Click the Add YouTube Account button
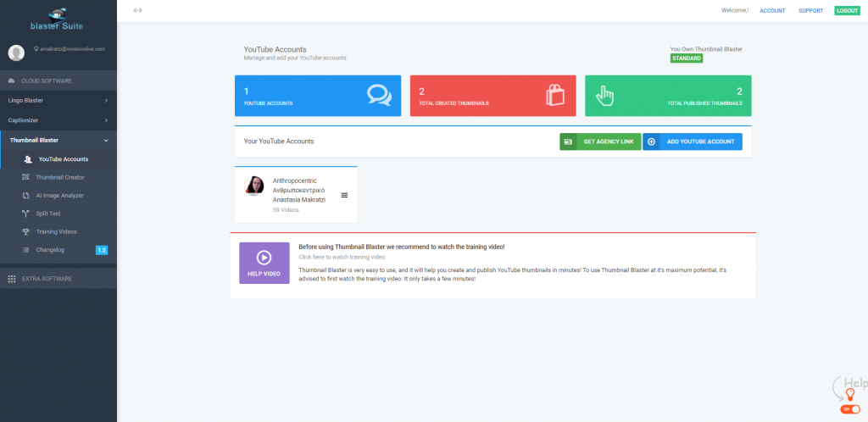Viewport: 868px width, 422px height. [692, 142]
